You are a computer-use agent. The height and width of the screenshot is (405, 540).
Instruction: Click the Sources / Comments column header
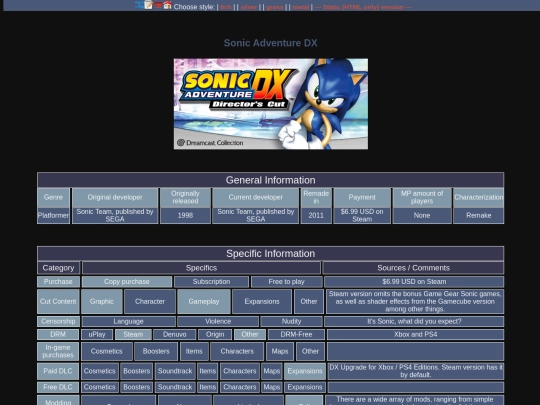[x=413, y=268]
